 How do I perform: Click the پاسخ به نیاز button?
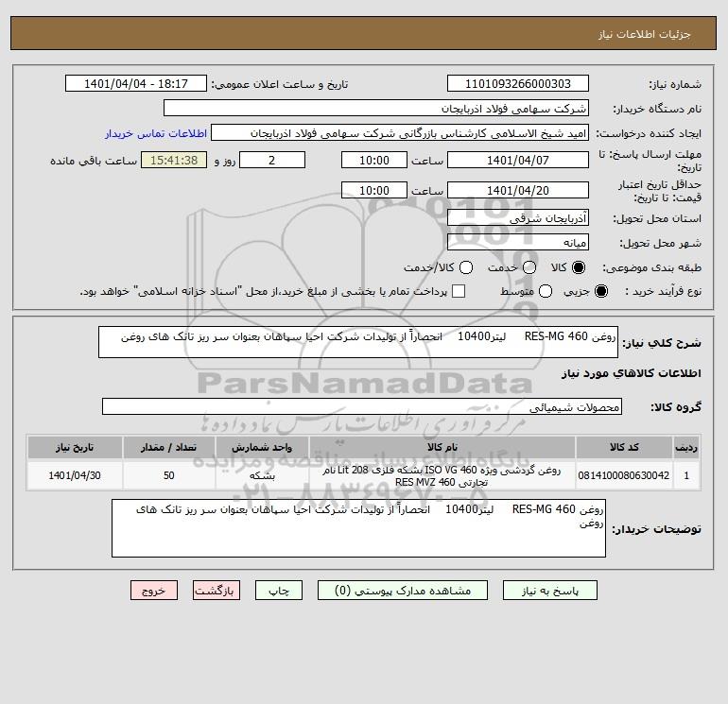[x=550, y=591]
